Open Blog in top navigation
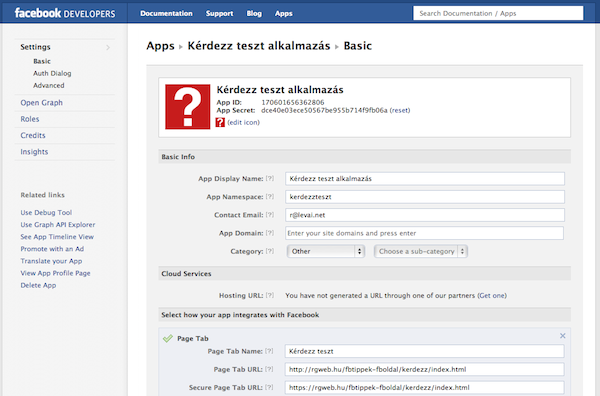 254,13
